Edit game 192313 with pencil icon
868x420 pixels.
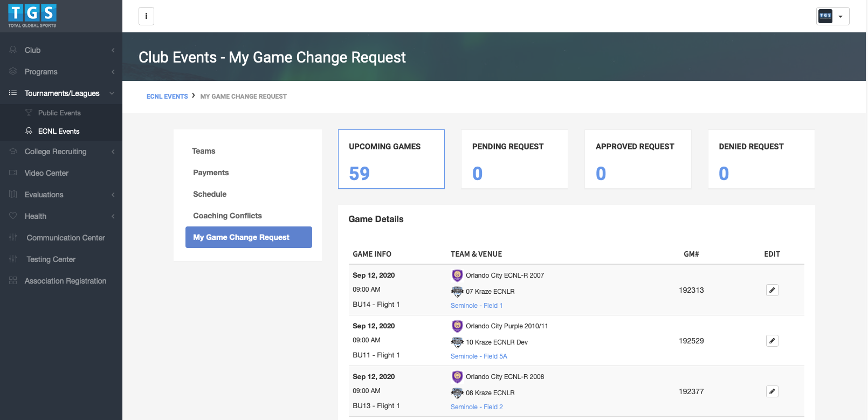[772, 290]
